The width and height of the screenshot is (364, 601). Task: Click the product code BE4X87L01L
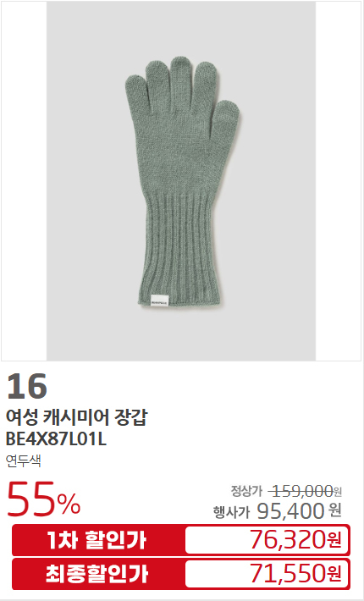tap(56, 439)
